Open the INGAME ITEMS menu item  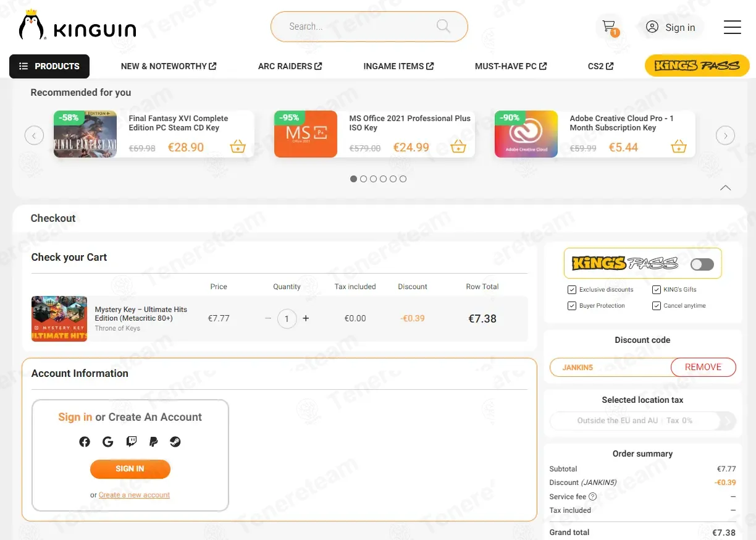pyautogui.click(x=398, y=66)
